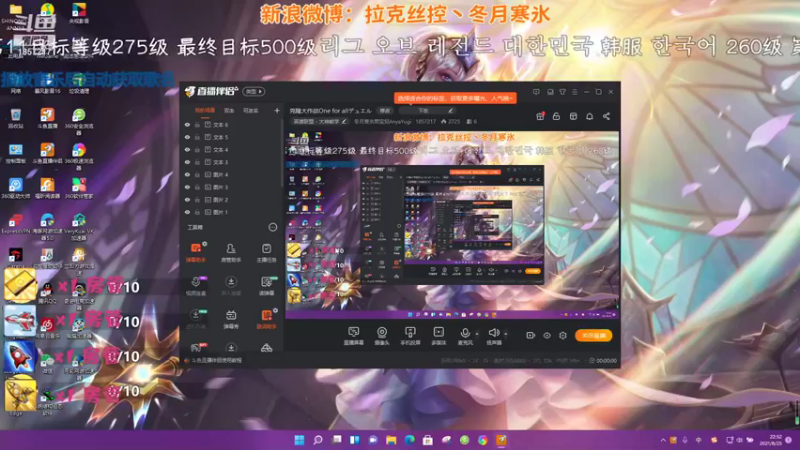Expand microphone options arrow
Image resolution: width=800 pixels, height=450 pixels.
pyautogui.click(x=477, y=334)
